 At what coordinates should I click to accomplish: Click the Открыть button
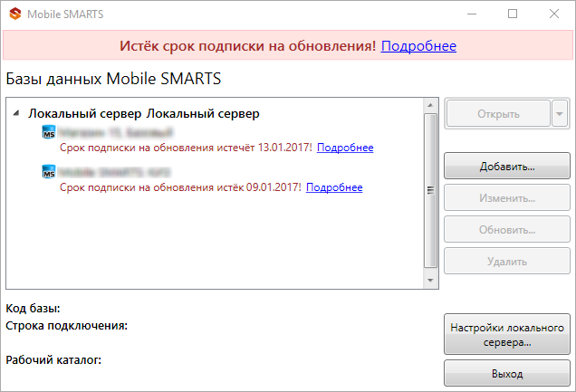[498, 114]
